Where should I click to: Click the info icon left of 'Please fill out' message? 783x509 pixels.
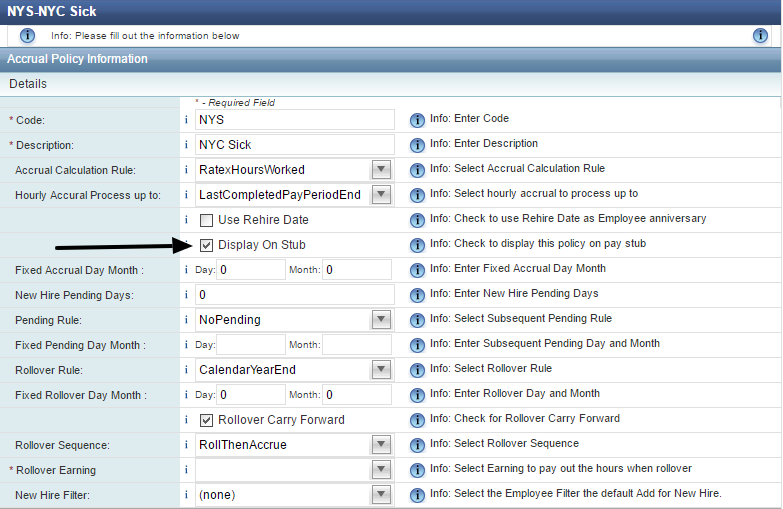[x=27, y=35]
